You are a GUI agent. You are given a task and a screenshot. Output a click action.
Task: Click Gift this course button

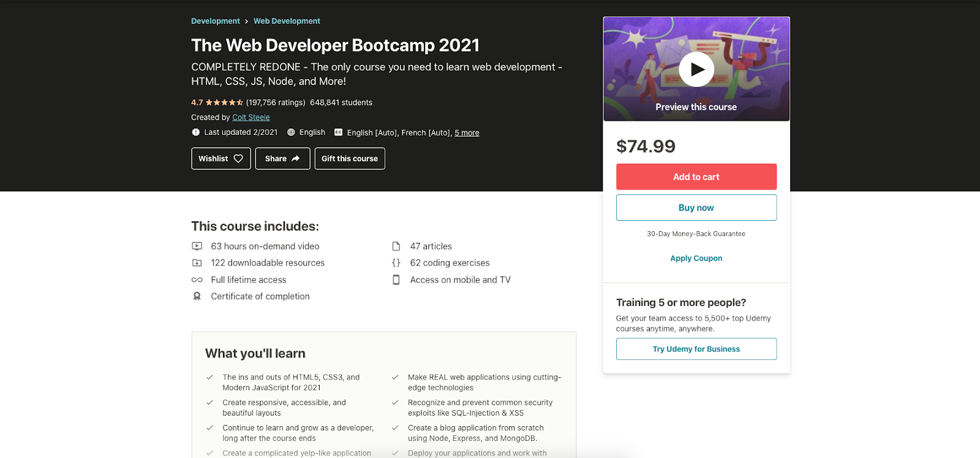(x=350, y=158)
